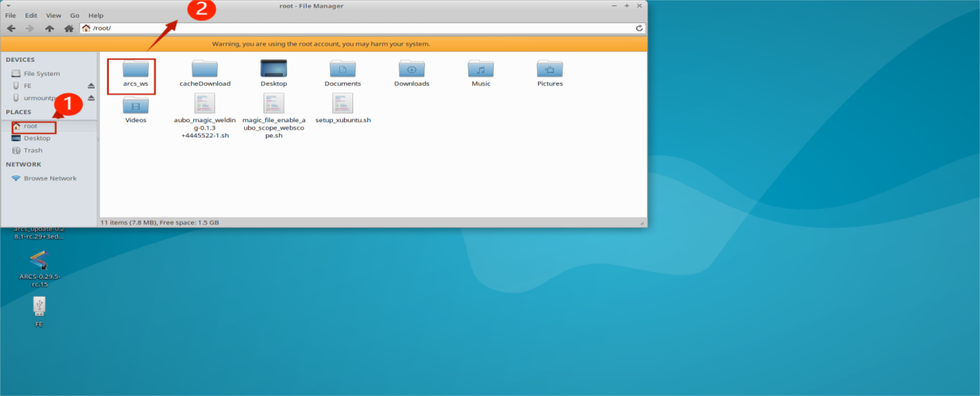
Task: Eject the FE device in sidebar
Action: [x=91, y=86]
